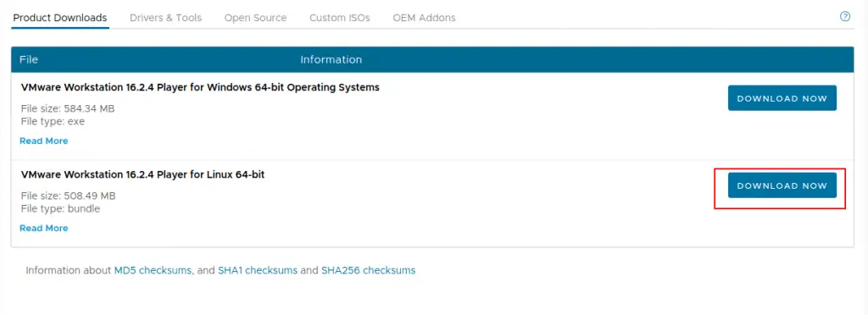Screen dimensions: 868x315
Task: Open the MD5 checksums link
Action: 153,271
